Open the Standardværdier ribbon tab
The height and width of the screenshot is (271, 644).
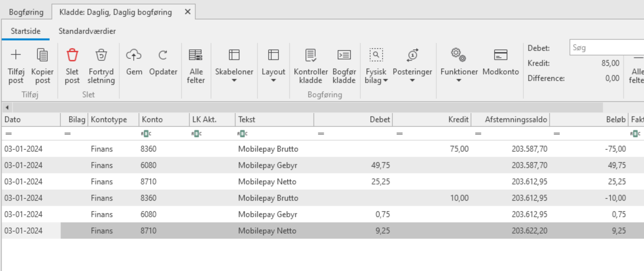click(x=87, y=31)
